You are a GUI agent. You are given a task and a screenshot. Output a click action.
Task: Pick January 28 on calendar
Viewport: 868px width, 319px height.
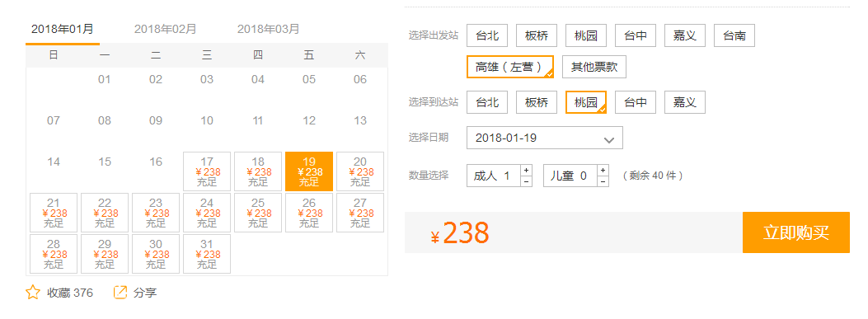[x=54, y=254]
